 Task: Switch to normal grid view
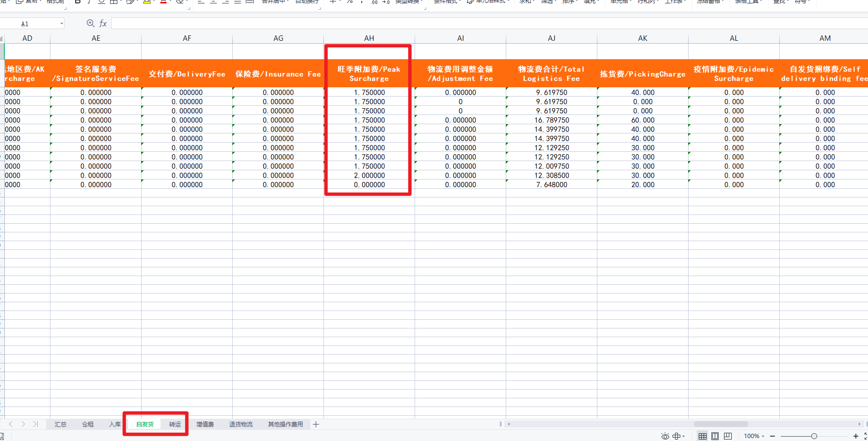tap(702, 436)
